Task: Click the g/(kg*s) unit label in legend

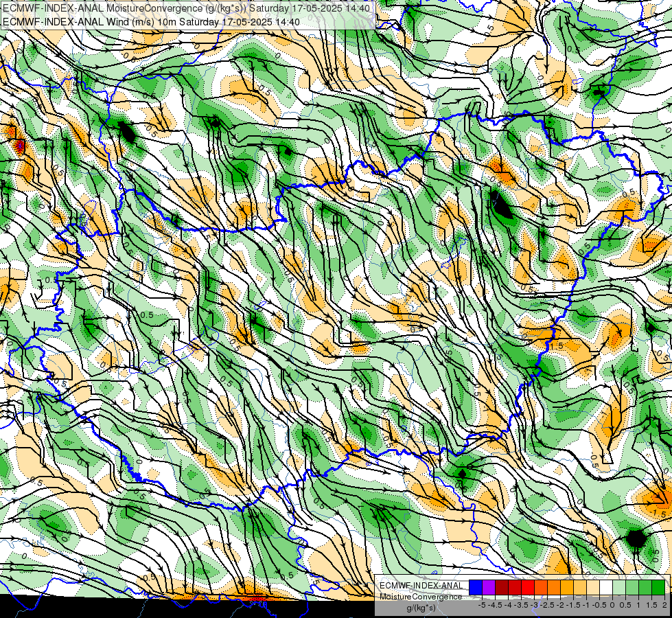Action: [x=421, y=608]
